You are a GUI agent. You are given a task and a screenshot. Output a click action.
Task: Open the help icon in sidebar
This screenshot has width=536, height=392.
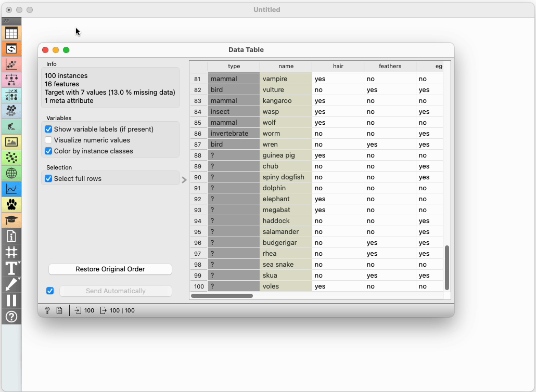tap(11, 317)
